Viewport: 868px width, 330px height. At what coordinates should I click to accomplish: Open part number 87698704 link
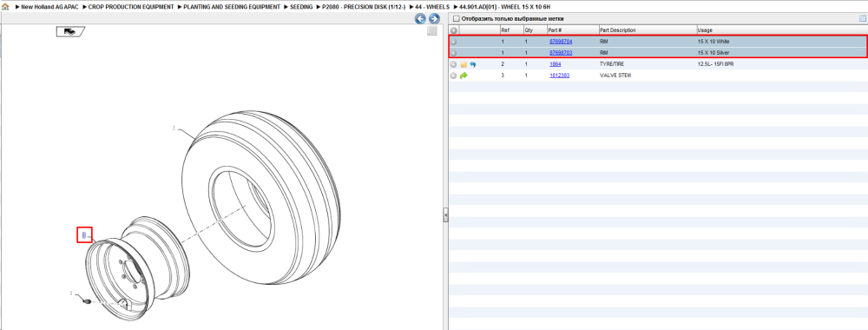tap(561, 42)
